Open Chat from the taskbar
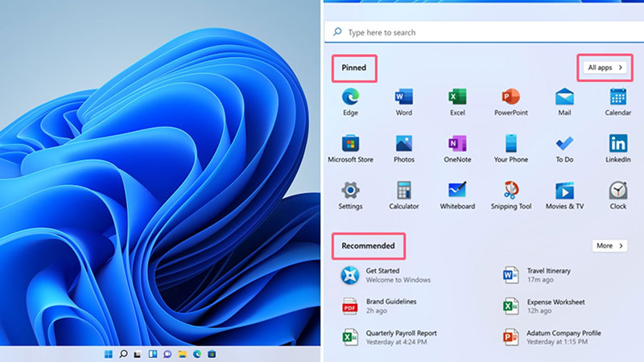Viewport: 644px width, 362px height. (x=167, y=354)
